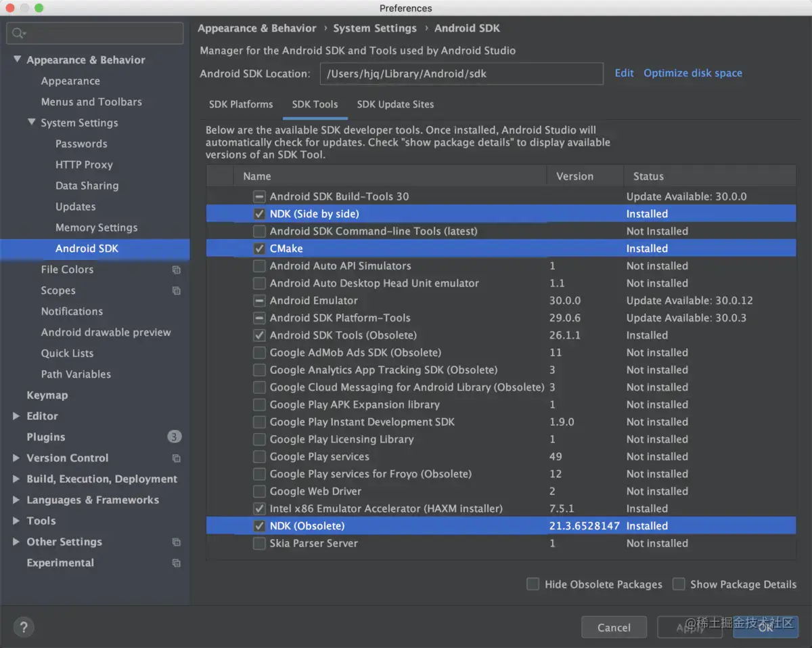Screen dimensions: 812x648
Task: Expand the Other Settings section
Action: pos(16,542)
